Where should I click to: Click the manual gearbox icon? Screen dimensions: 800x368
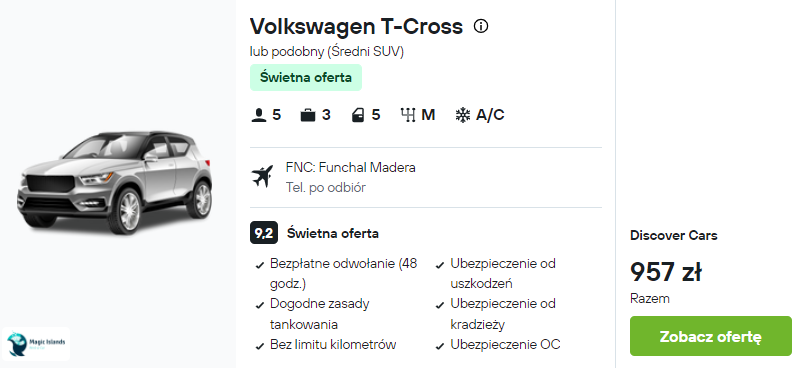[x=408, y=115]
